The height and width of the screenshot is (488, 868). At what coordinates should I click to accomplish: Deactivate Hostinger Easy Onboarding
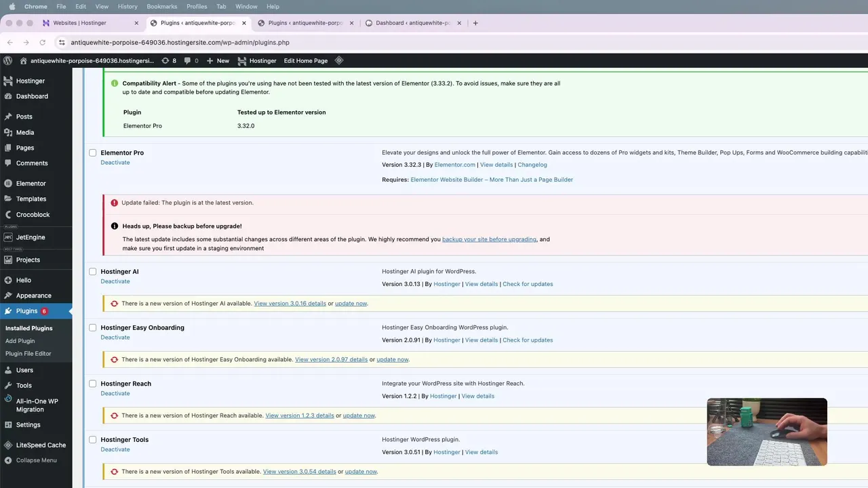click(115, 338)
